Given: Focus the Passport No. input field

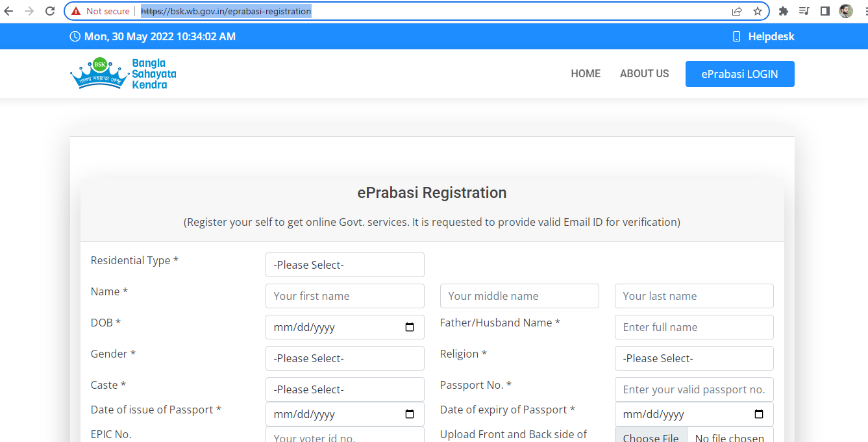Looking at the screenshot, I should (x=694, y=389).
